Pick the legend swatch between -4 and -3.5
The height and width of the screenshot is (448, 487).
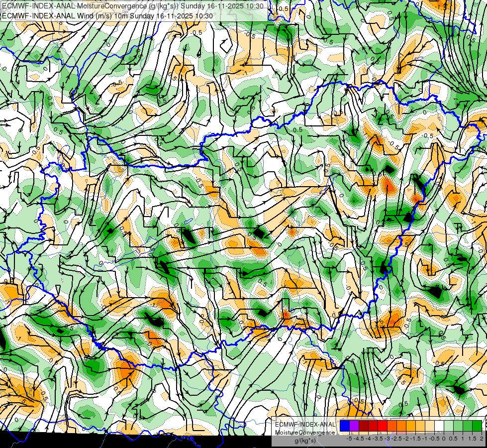373,426
